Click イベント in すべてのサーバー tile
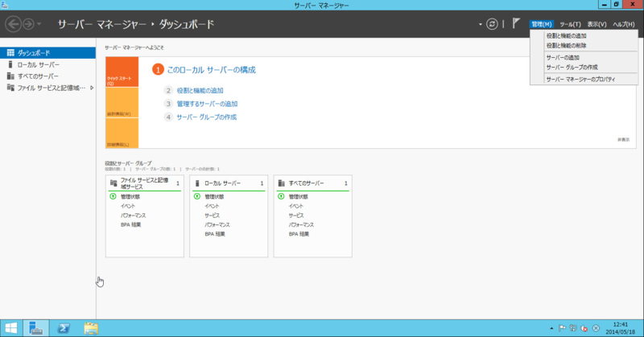Screen dimensions: 644x337 (x=295, y=206)
